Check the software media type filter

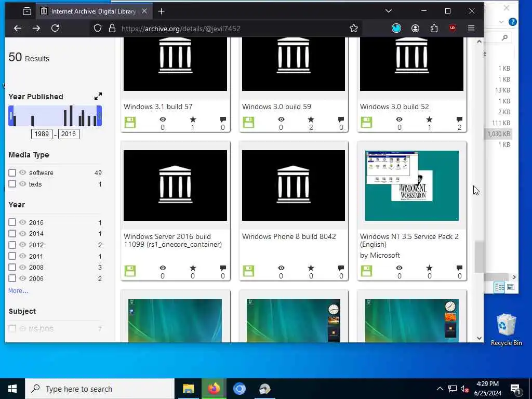[12, 172]
